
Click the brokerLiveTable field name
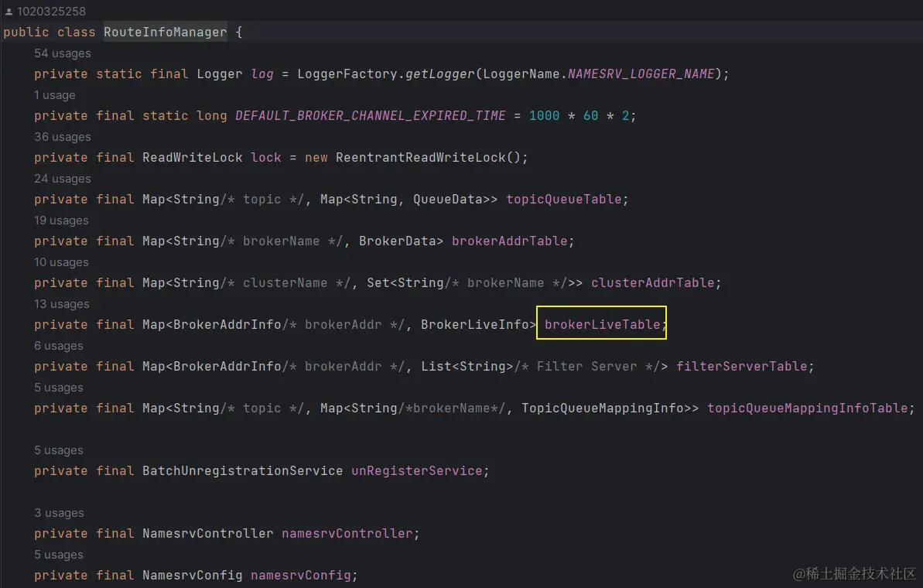[x=602, y=325]
